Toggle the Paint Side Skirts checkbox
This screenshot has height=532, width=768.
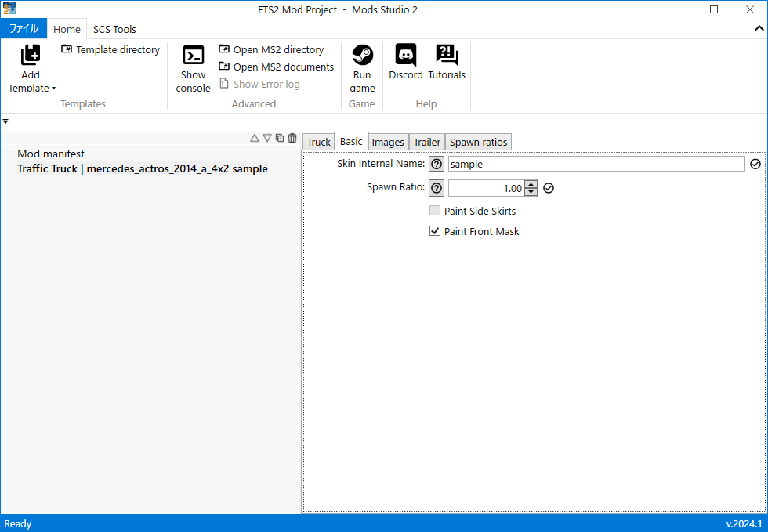(x=435, y=211)
